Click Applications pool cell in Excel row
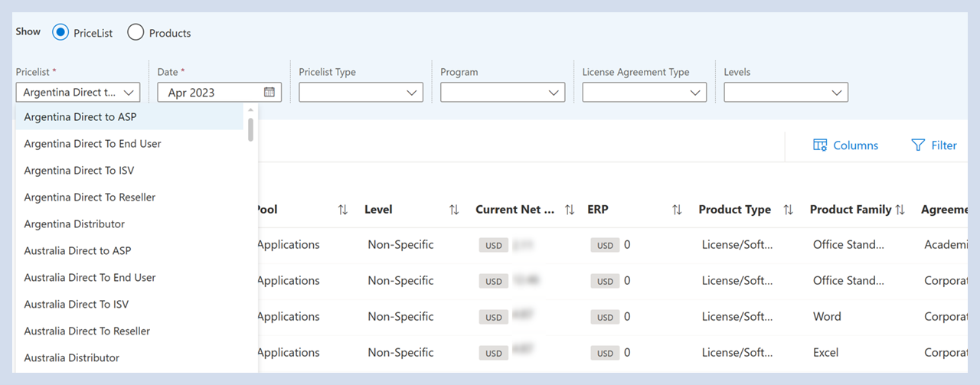Image resolution: width=980 pixels, height=385 pixels. [x=288, y=352]
